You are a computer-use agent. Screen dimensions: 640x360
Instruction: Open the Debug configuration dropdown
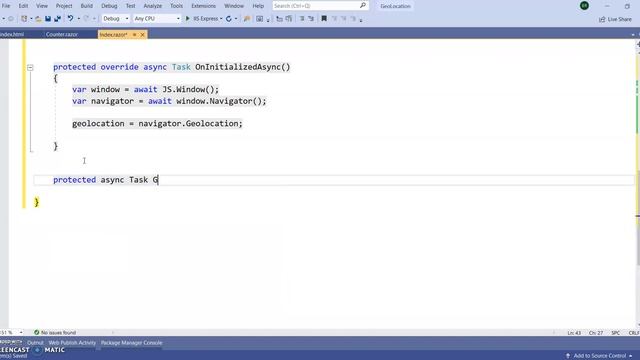(115, 19)
